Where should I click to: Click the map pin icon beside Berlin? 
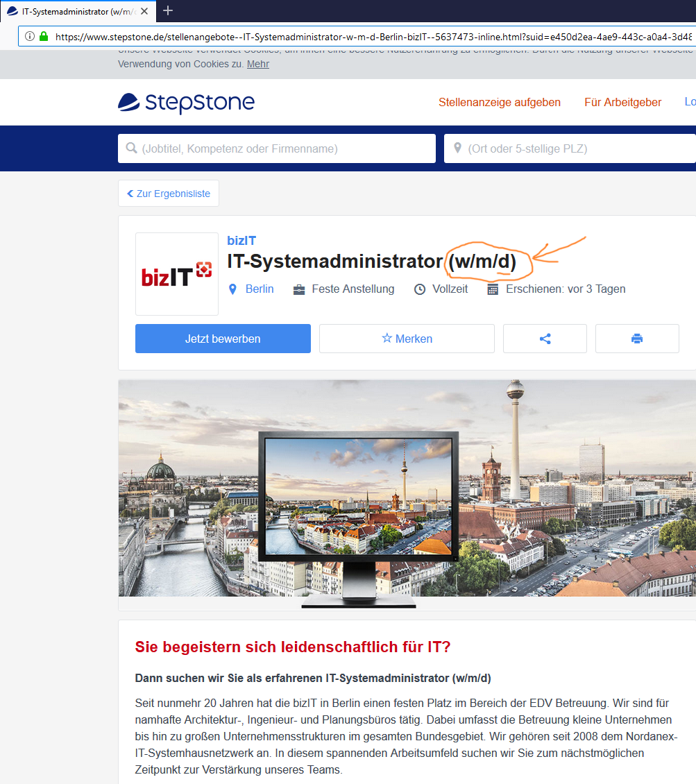click(x=232, y=289)
